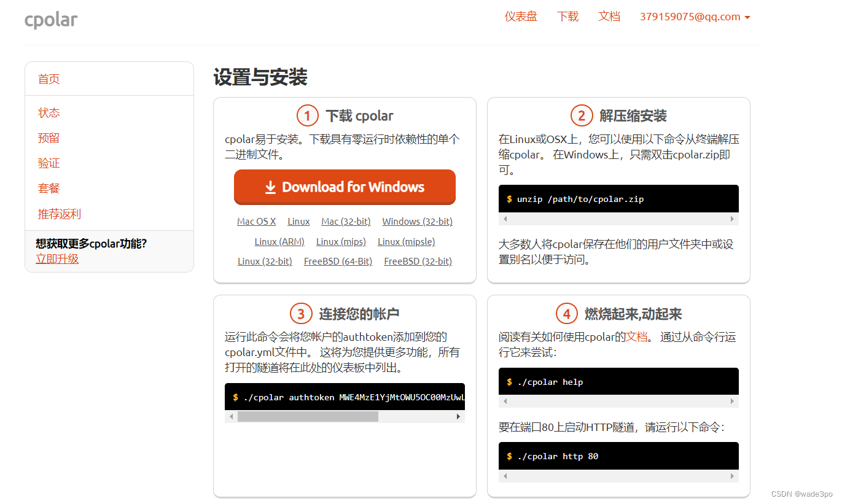Screen dimensions: 842x504
Task: Select 套餐 in the sidebar
Action: tap(49, 188)
